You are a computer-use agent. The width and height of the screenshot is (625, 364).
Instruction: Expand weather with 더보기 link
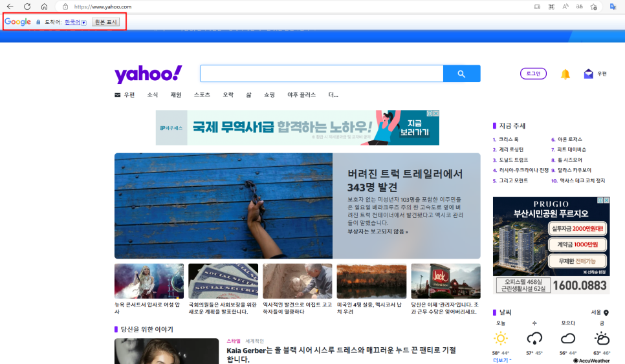coord(502,360)
